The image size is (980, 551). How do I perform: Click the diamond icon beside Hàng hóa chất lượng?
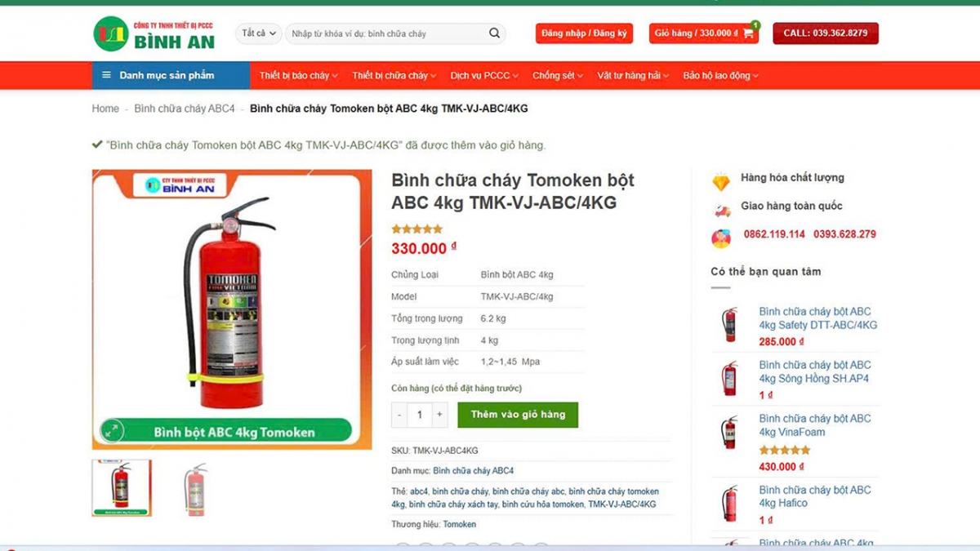(721, 181)
